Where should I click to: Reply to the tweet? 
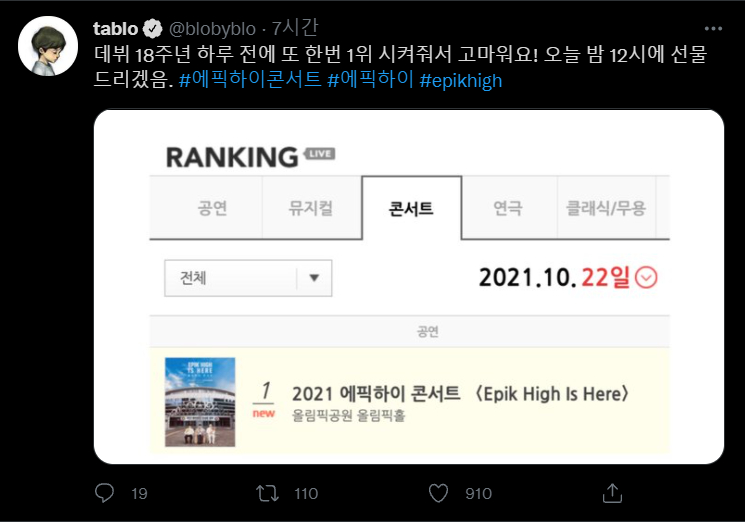106,493
